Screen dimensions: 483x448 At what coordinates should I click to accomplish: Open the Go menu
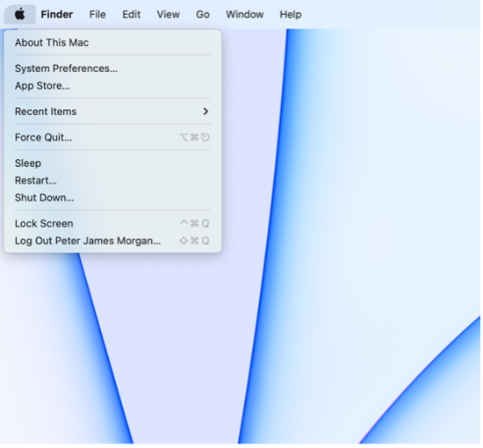(x=203, y=14)
